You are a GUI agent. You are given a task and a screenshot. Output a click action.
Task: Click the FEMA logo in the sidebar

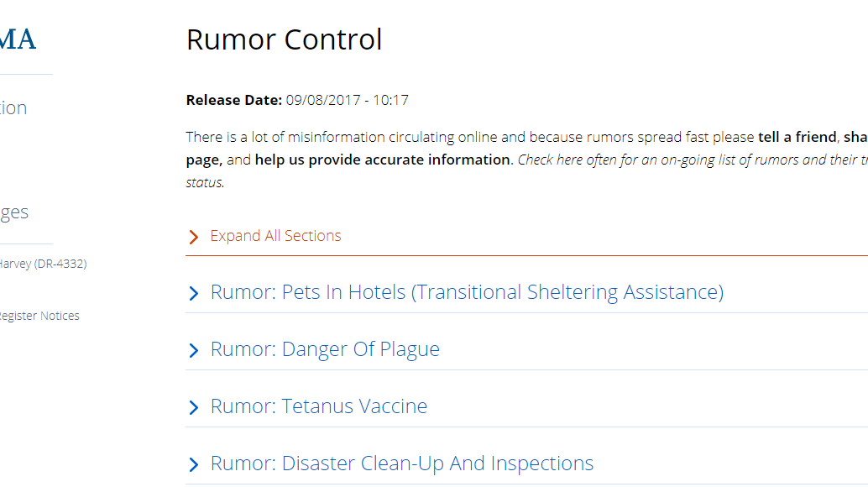point(17,38)
